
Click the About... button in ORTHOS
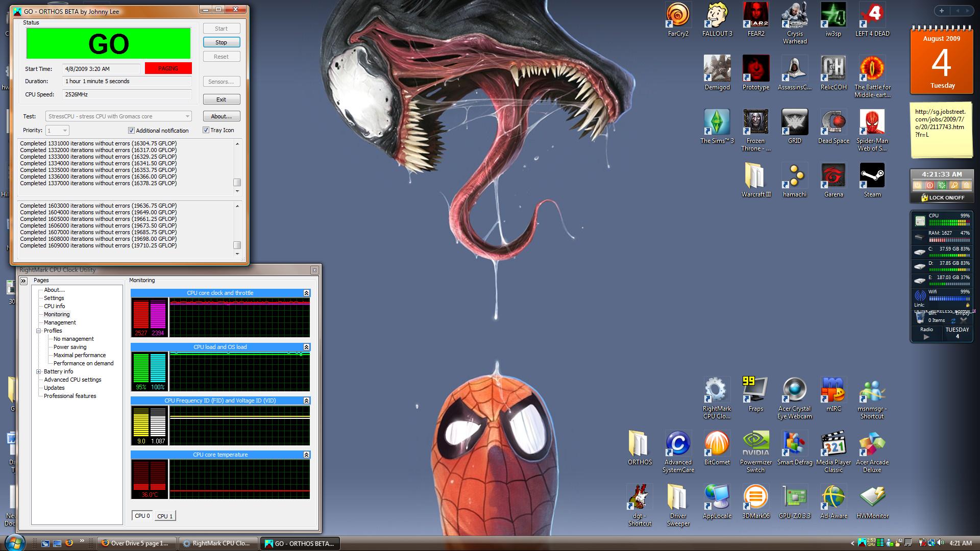pos(221,116)
